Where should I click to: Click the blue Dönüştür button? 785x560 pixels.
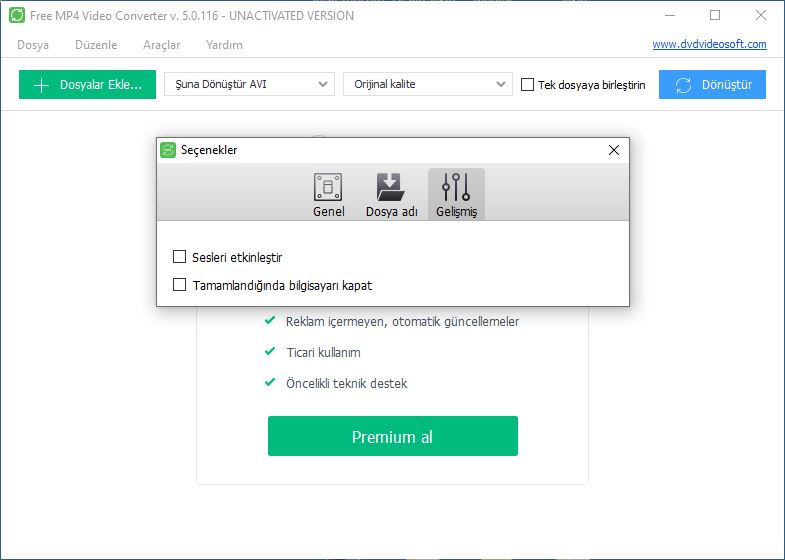click(712, 85)
